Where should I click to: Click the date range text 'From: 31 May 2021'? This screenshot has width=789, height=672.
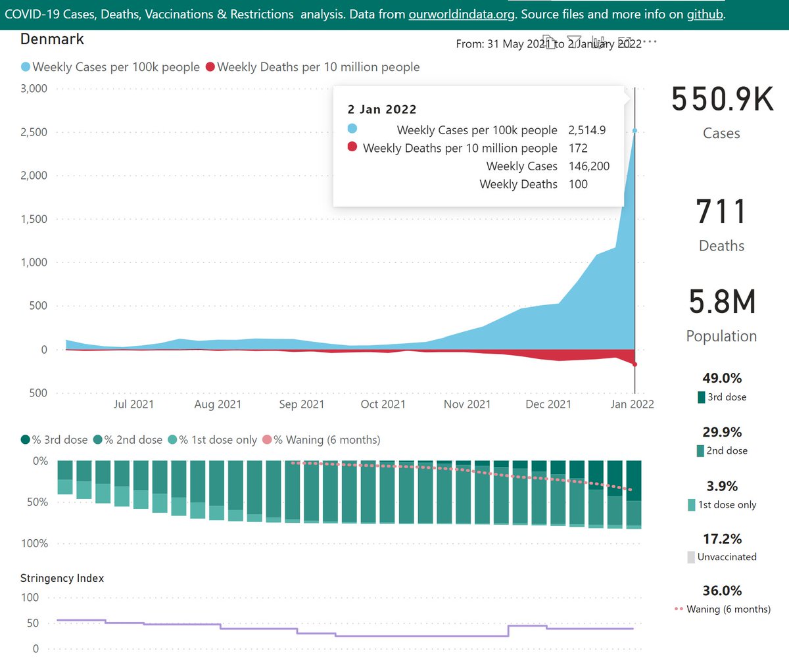504,43
